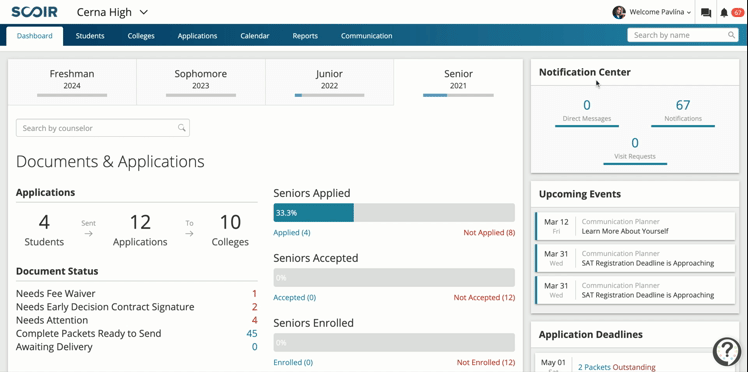Click the Not Enrolled (12) link
The image size is (748, 372).
(486, 362)
